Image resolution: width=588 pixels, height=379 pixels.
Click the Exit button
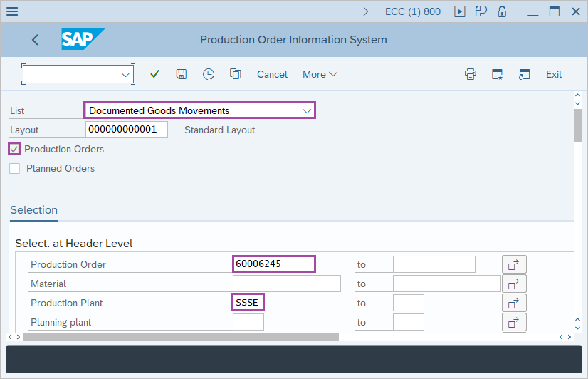(x=554, y=74)
